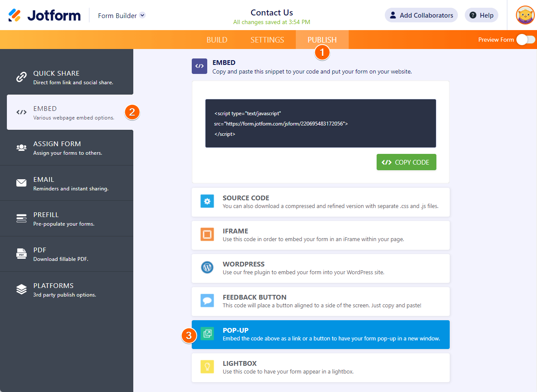537x392 pixels.
Task: Click the Pop-up window icon
Action: 207,334
